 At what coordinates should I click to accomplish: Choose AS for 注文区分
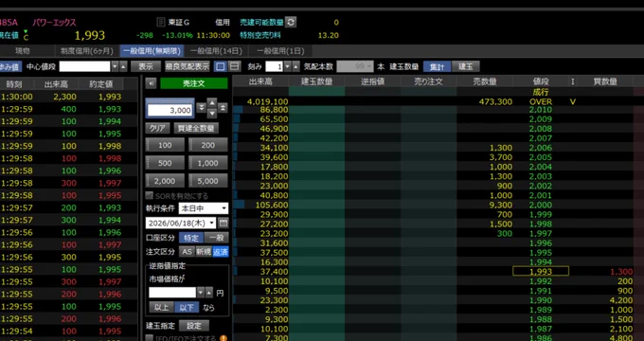[187, 252]
